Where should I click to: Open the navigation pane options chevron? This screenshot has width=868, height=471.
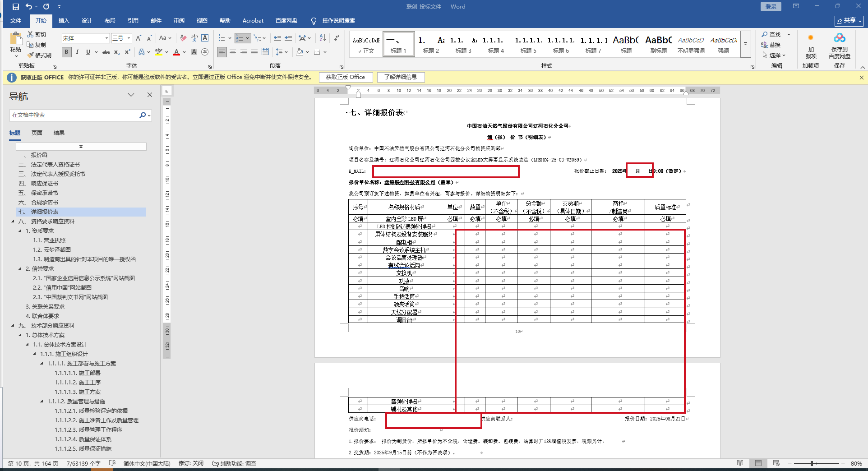pos(131,95)
